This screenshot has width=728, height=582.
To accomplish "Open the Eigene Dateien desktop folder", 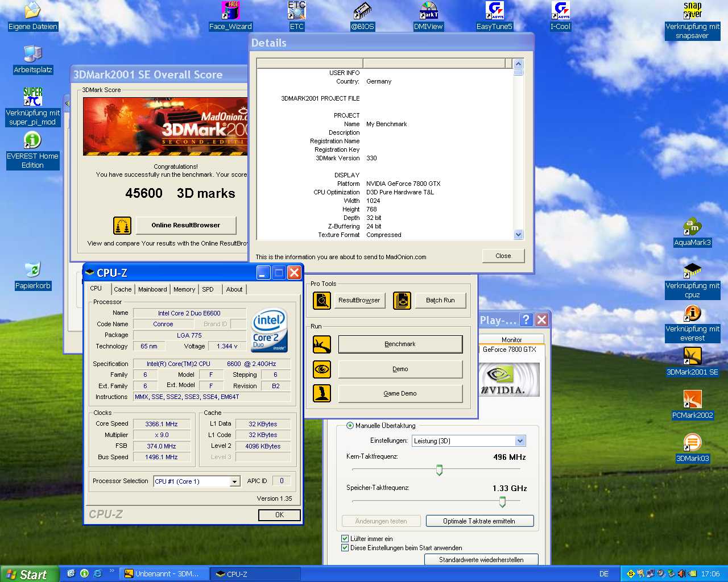I will [33, 16].
